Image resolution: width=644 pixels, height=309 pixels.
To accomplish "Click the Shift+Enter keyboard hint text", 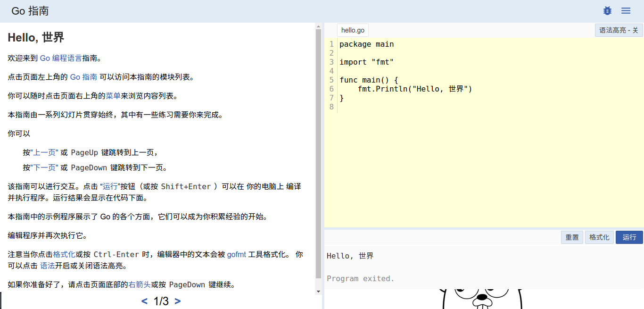I will click(x=186, y=186).
